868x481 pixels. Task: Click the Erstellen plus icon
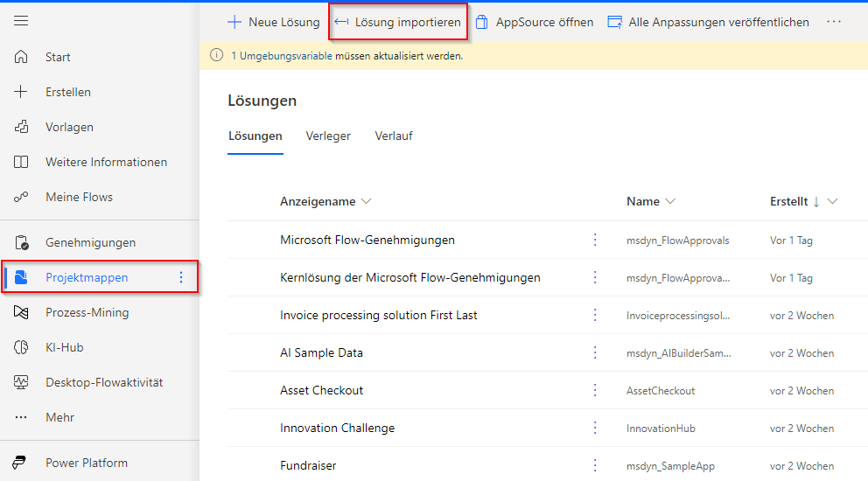coord(21,92)
